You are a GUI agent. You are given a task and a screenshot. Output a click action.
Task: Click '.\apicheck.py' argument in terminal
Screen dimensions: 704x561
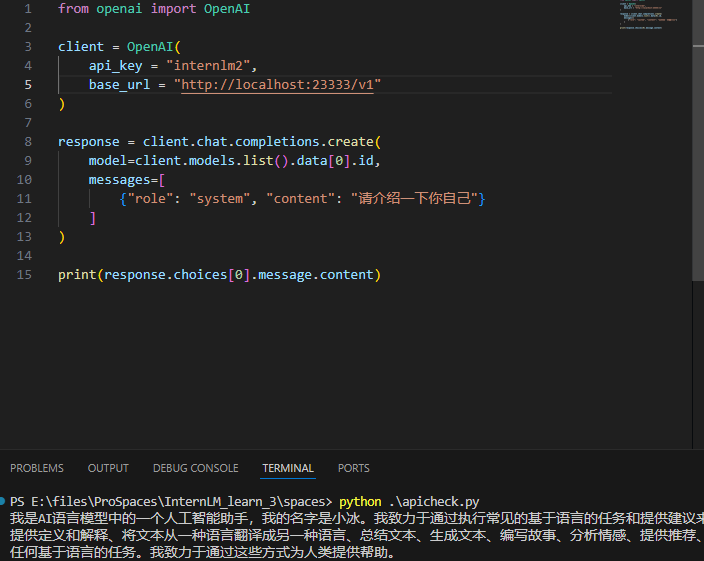[434, 502]
